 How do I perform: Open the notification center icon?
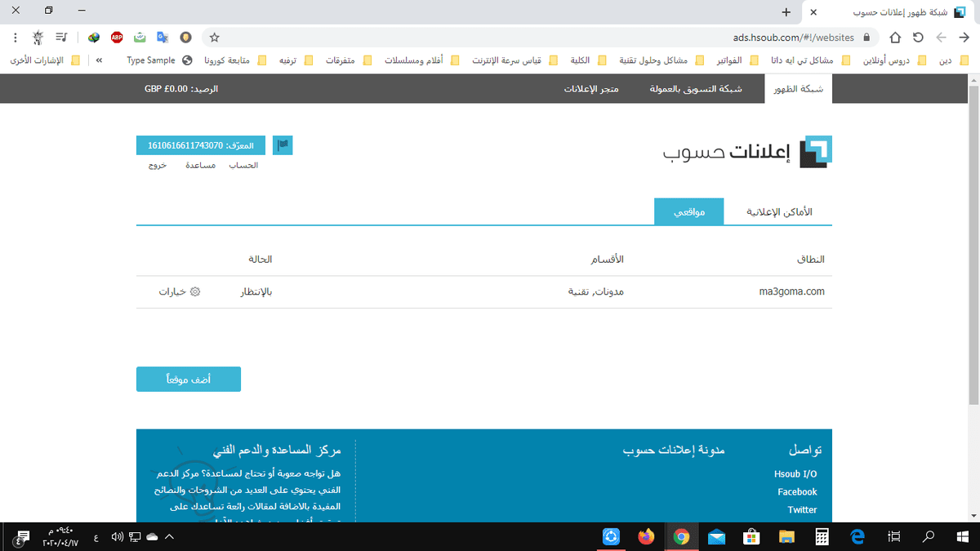(x=23, y=536)
